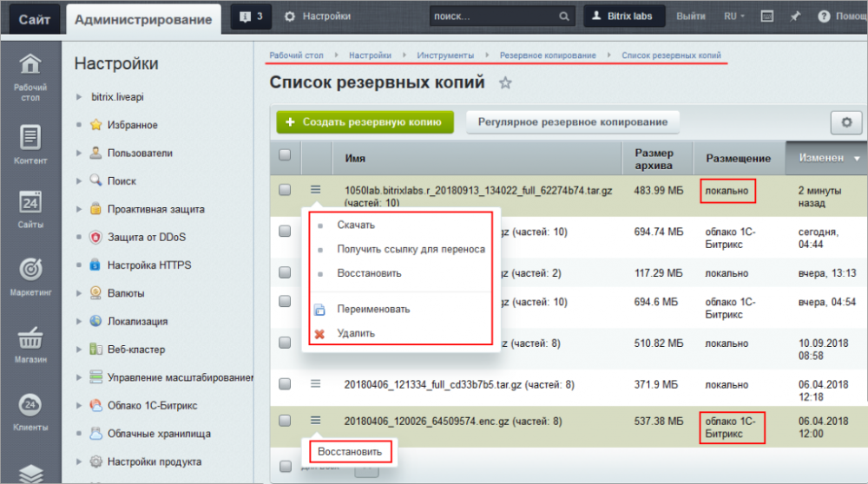868x484 pixels.
Task: Check the 20180406_120026 backup row checkbox
Action: 285,421
